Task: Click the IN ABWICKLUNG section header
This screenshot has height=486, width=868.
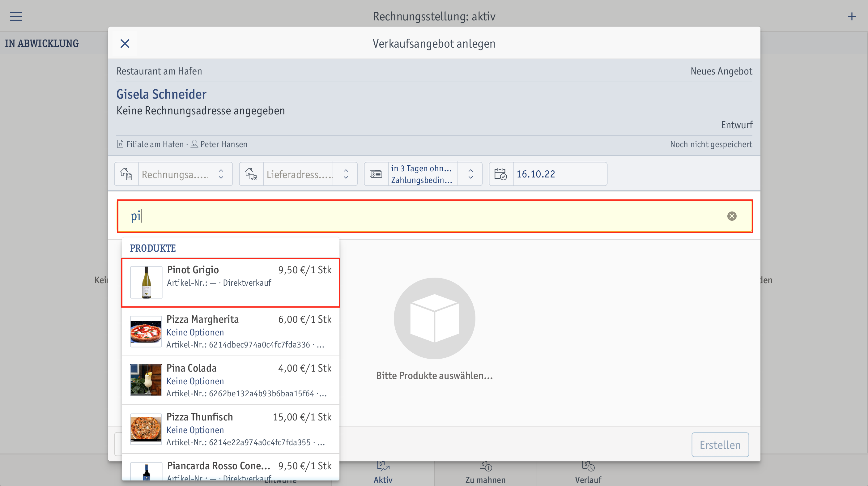Action: [x=42, y=44]
